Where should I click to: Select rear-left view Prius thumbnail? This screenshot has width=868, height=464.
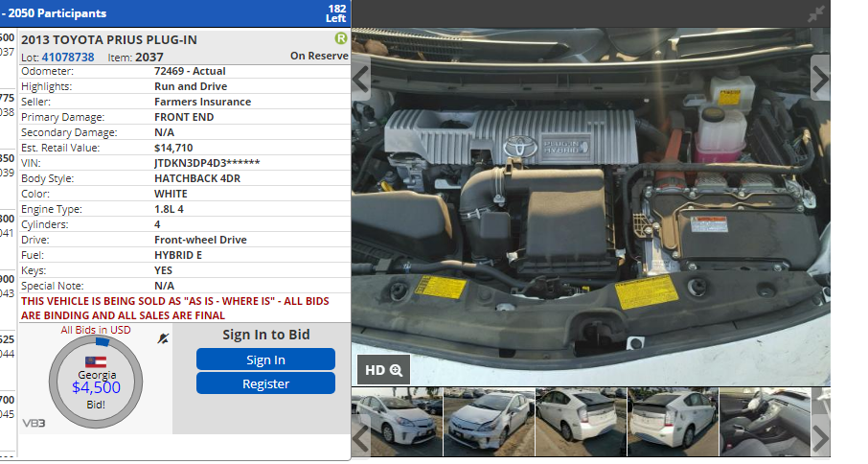click(x=673, y=422)
